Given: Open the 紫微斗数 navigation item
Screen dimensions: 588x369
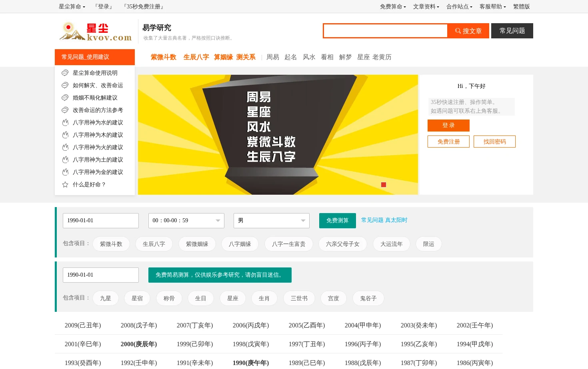Looking at the screenshot, I should [164, 57].
